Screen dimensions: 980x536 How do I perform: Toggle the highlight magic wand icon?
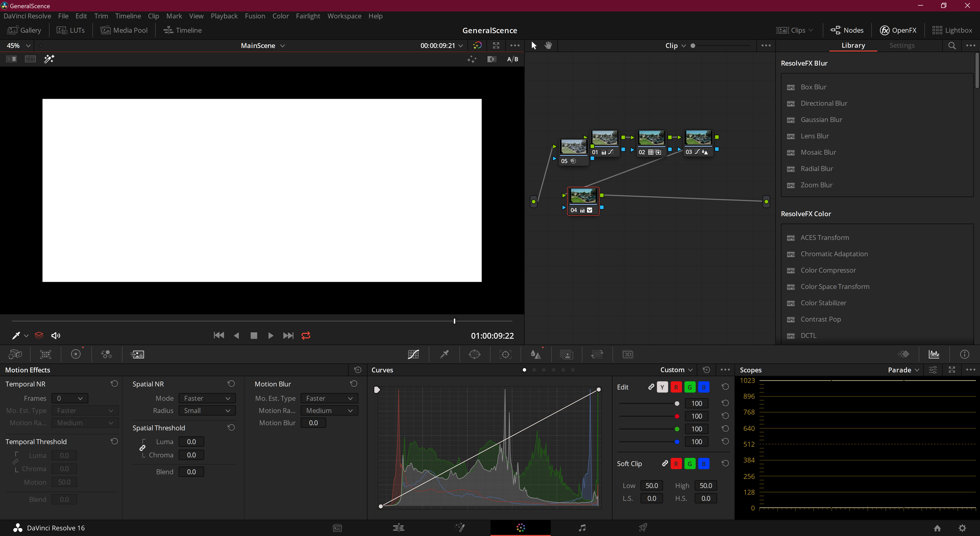tap(50, 59)
